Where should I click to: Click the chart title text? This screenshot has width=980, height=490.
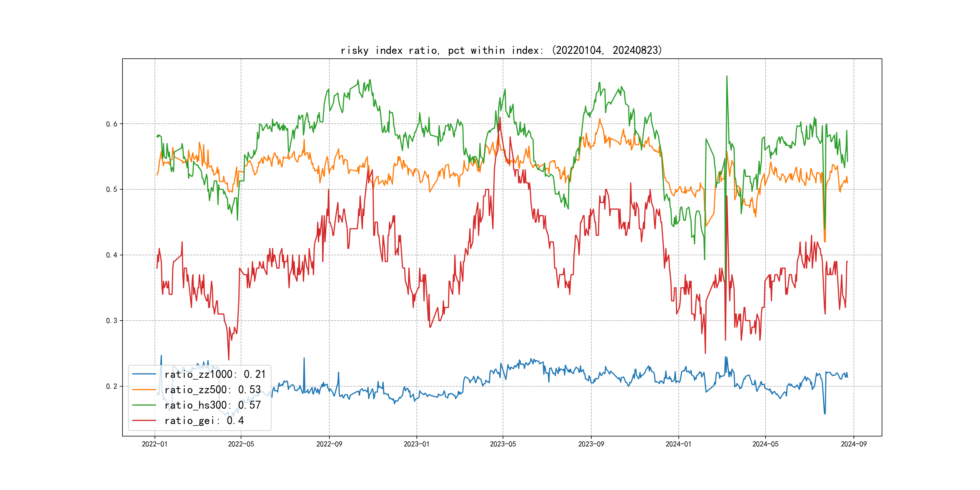pyautogui.click(x=501, y=50)
